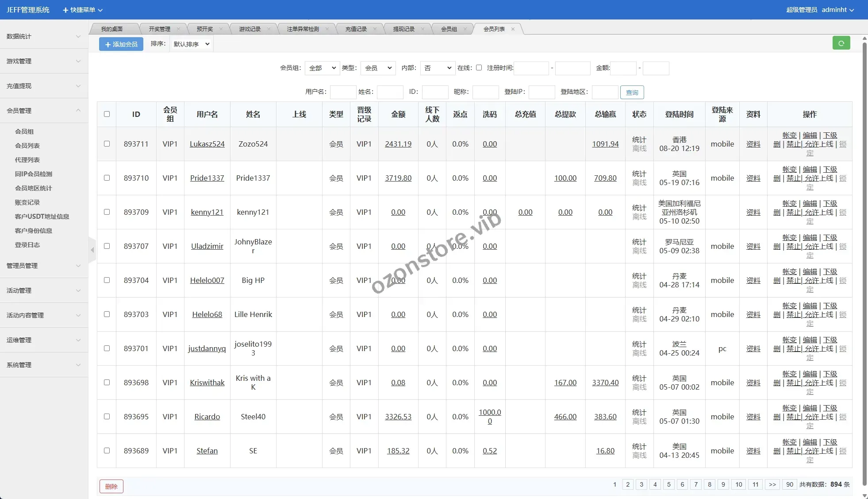Select the checkbox for member 893710
Image resolution: width=868 pixels, height=499 pixels.
point(107,178)
